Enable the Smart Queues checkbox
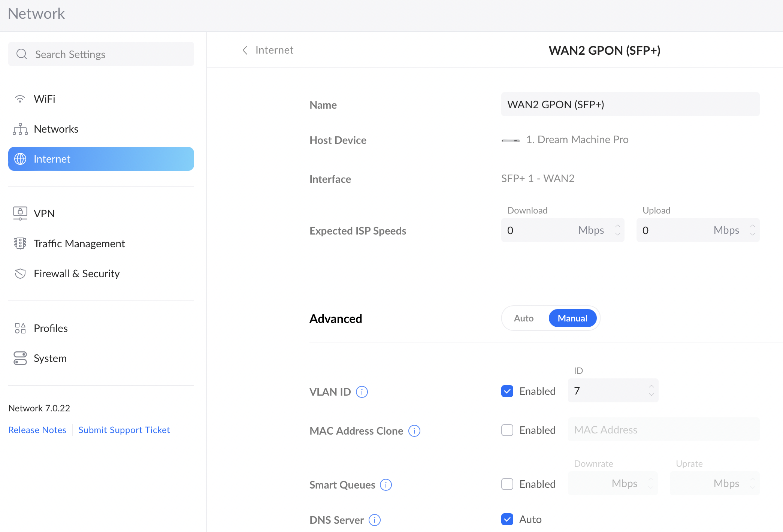 pos(507,484)
